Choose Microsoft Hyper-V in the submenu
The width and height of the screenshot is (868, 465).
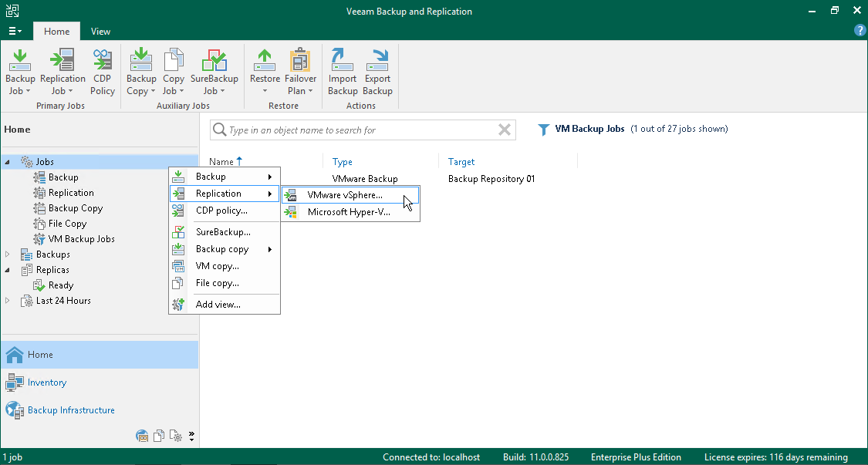[x=348, y=212]
